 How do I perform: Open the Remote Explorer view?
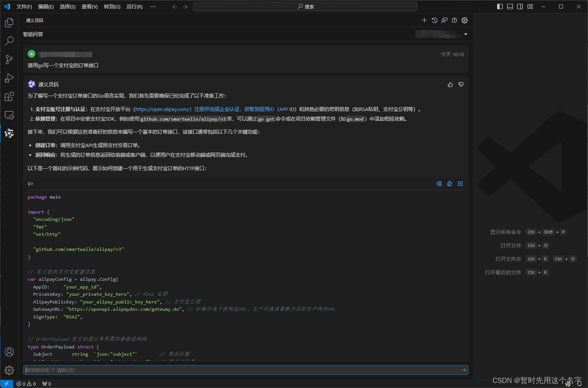(9, 115)
